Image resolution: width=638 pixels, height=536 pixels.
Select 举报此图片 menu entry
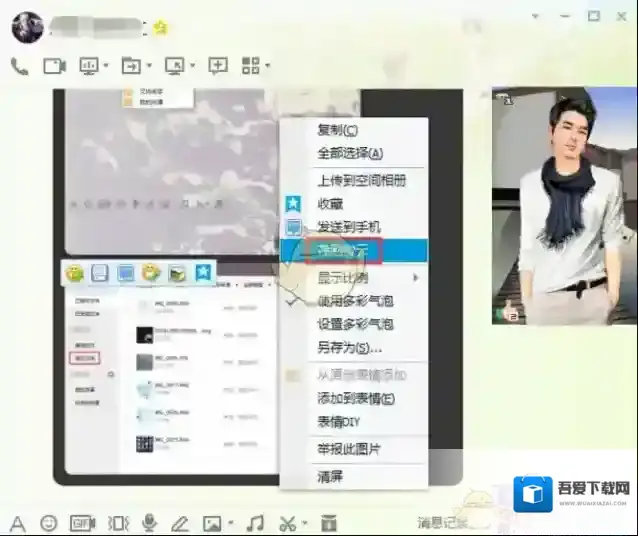point(348,449)
